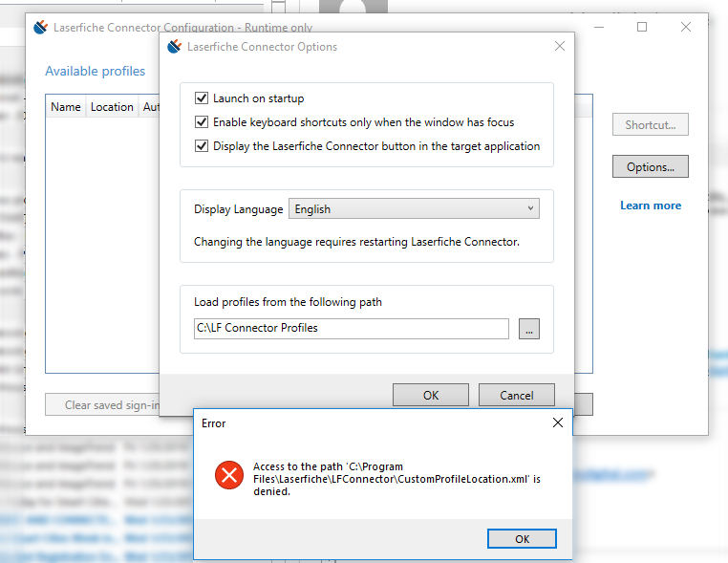Viewport: 728px width, 563px height.
Task: Minimize the Connector Configuration window
Action: tap(599, 27)
